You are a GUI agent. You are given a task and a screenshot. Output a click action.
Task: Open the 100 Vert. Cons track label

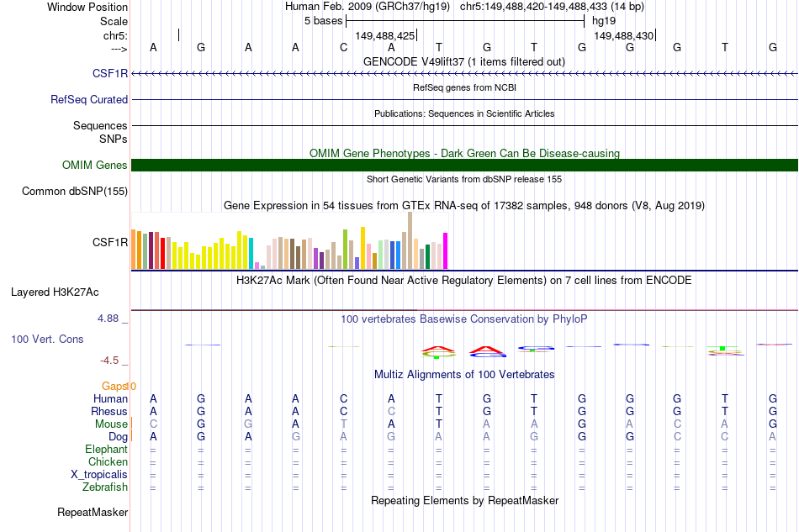point(47,339)
